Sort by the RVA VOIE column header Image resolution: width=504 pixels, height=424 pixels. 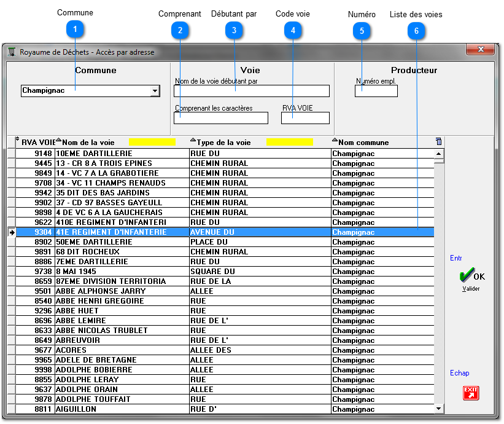coord(38,143)
